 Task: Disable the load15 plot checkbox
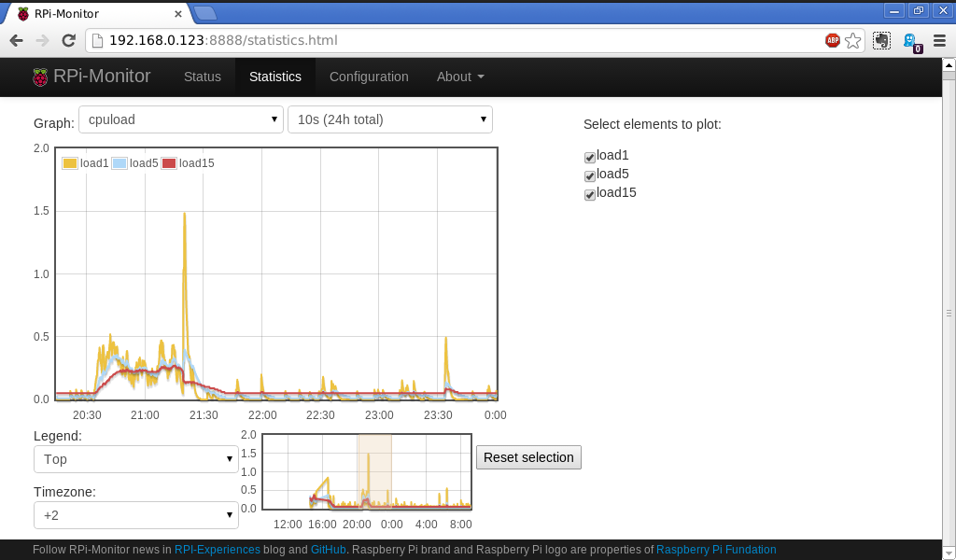pyautogui.click(x=590, y=195)
